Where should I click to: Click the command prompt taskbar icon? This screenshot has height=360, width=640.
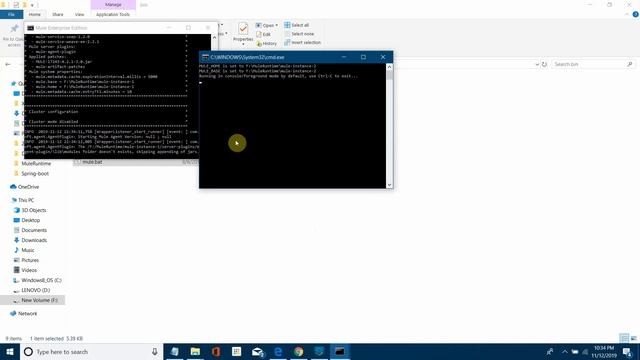[x=340, y=351]
